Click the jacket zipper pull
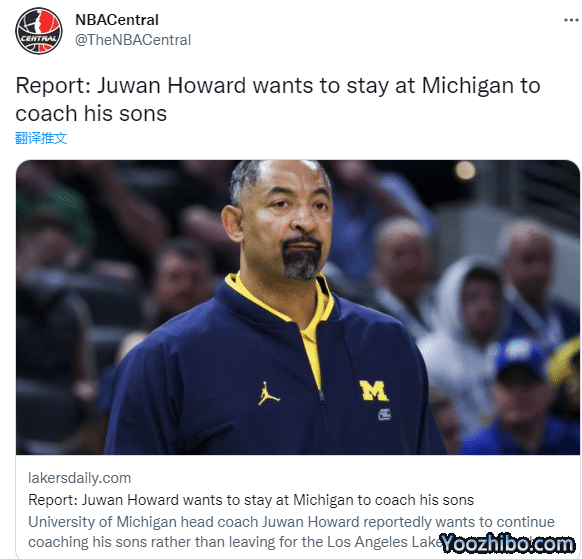 pos(321,396)
